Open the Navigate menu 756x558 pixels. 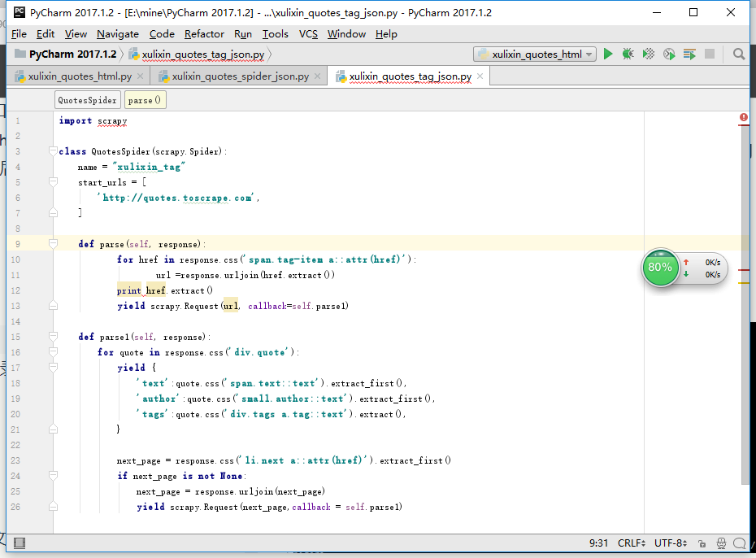coord(118,34)
